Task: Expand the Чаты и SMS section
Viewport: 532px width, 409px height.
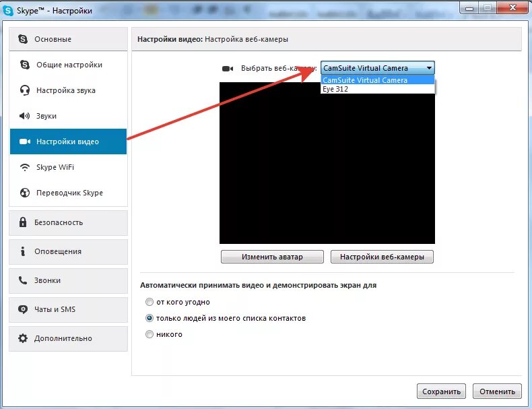Action: (x=68, y=309)
